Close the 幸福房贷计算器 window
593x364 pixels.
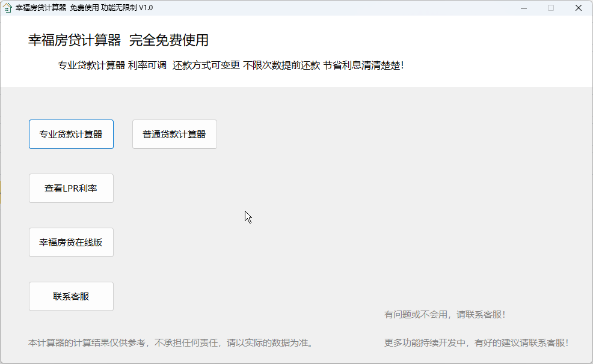point(578,8)
